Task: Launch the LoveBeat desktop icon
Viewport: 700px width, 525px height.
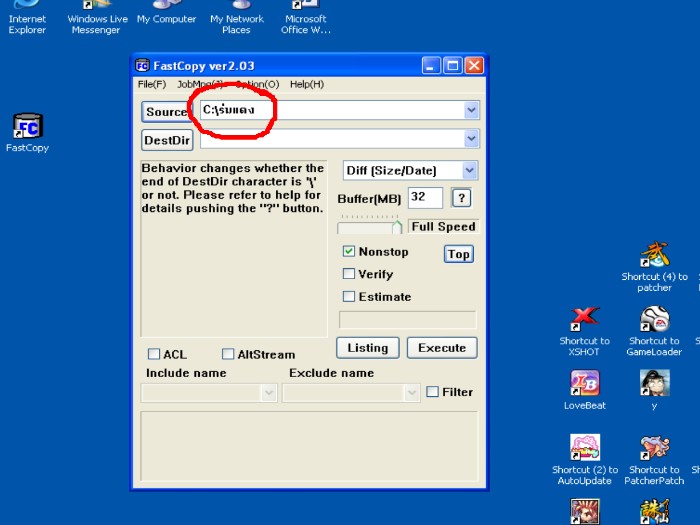Action: pos(584,390)
